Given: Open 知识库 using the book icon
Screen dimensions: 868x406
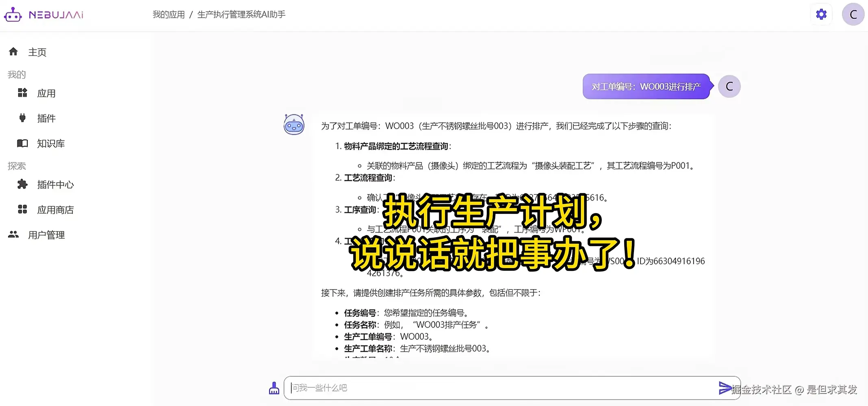Looking at the screenshot, I should 22,143.
